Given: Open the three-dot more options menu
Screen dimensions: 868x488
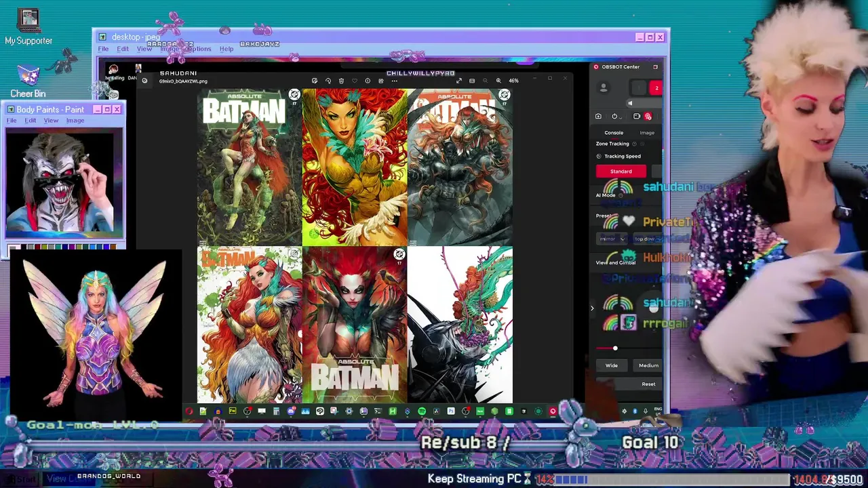Looking at the screenshot, I should (x=395, y=81).
